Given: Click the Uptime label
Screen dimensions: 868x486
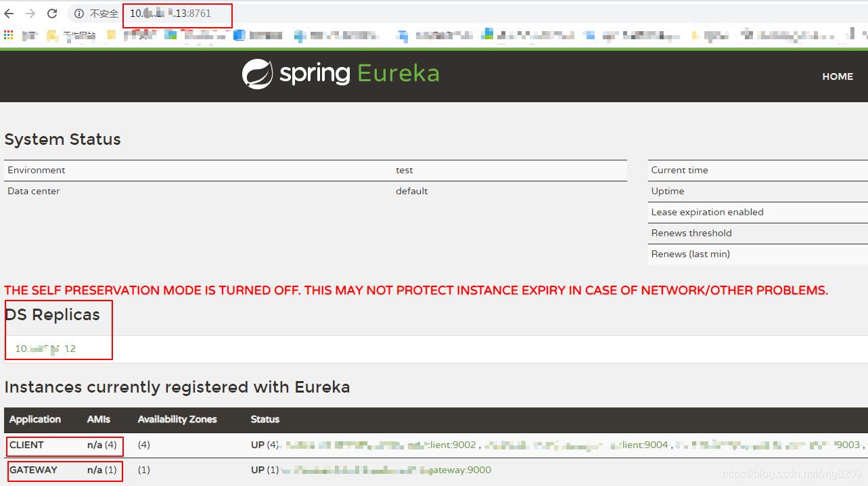Looking at the screenshot, I should tap(668, 191).
